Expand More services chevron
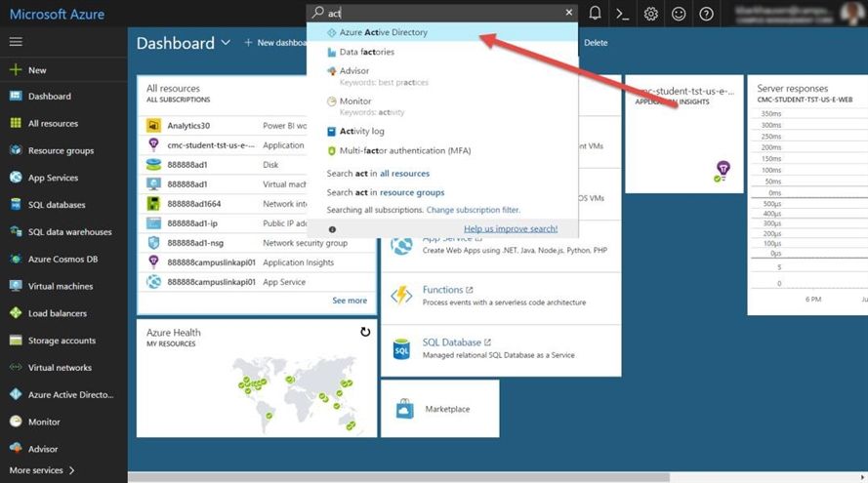Viewport: 868px width, 483px height. coord(71,470)
